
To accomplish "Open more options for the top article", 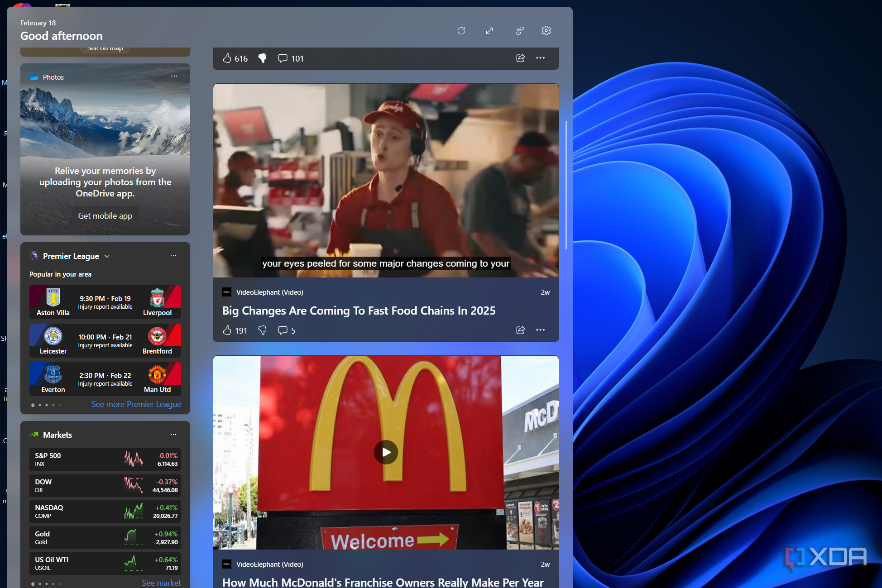I will 540,58.
